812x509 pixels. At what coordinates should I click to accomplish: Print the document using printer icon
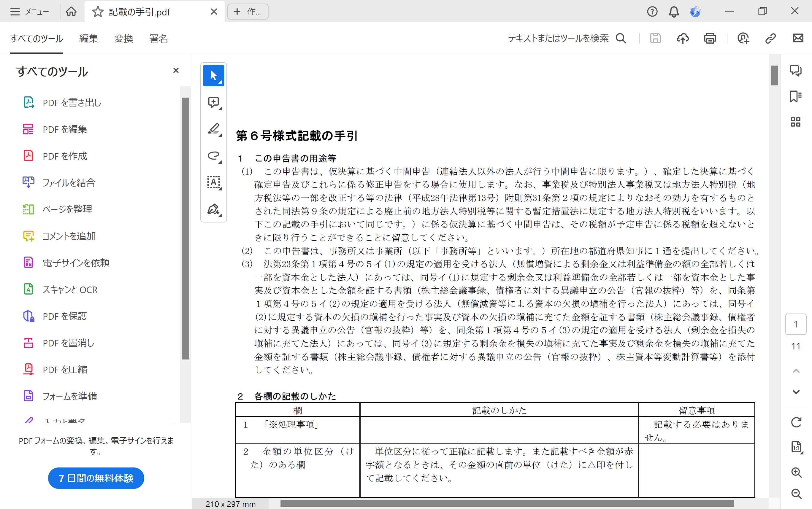[x=710, y=38]
